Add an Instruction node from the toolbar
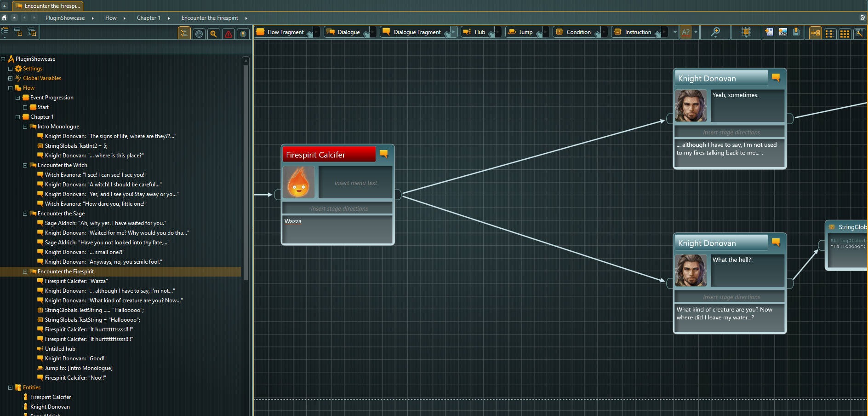 coord(637,32)
